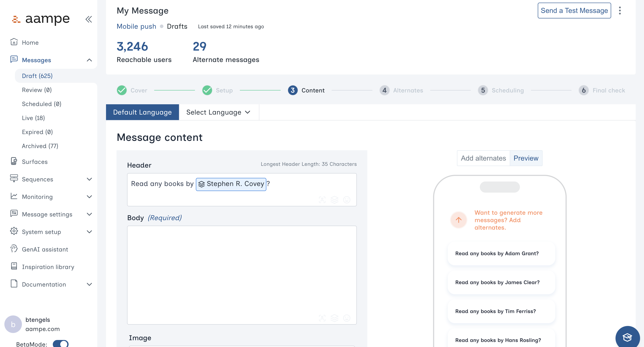This screenshot has width=644, height=347.
Task: Click the Header layers variable icon
Action: [334, 200]
